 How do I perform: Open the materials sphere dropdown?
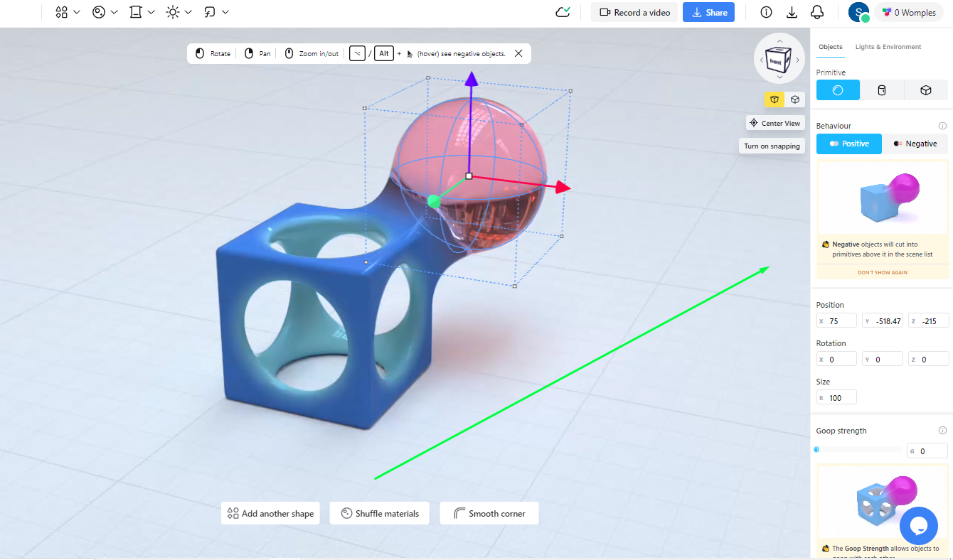pyautogui.click(x=105, y=12)
